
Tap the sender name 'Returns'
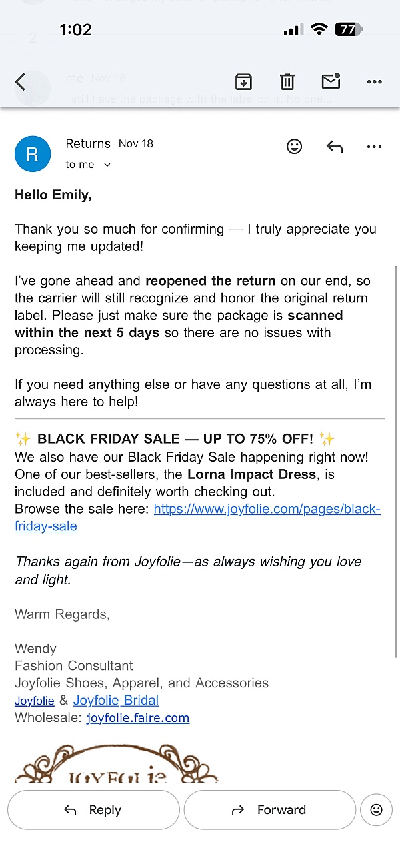pyautogui.click(x=88, y=144)
